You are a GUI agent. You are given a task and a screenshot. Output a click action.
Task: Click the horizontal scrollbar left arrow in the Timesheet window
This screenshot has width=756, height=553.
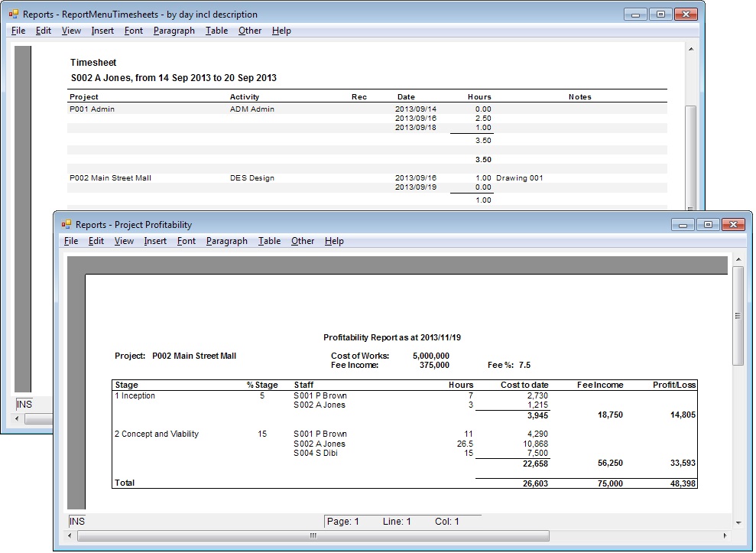[x=18, y=418]
